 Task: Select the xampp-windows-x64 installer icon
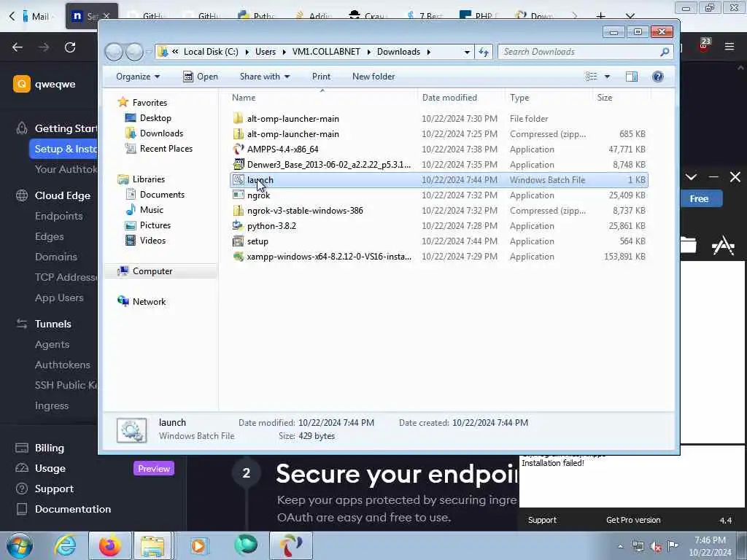(239, 256)
